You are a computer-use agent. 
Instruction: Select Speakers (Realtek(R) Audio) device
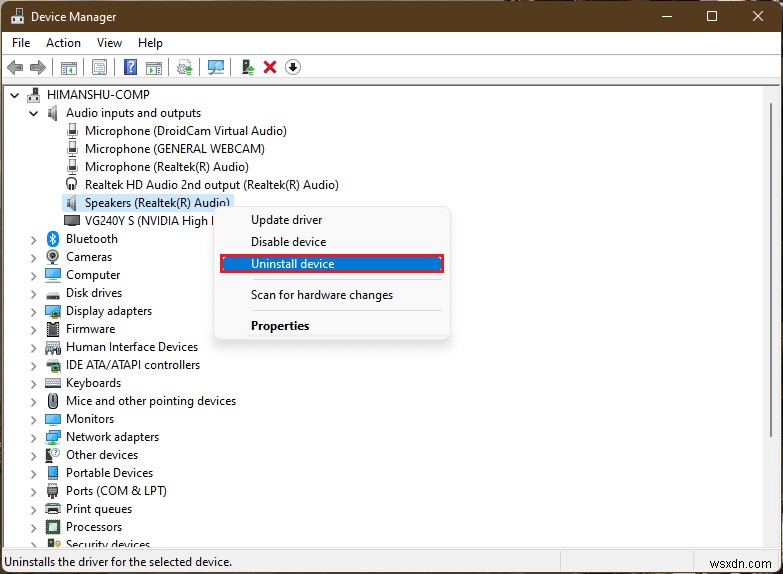tap(157, 203)
